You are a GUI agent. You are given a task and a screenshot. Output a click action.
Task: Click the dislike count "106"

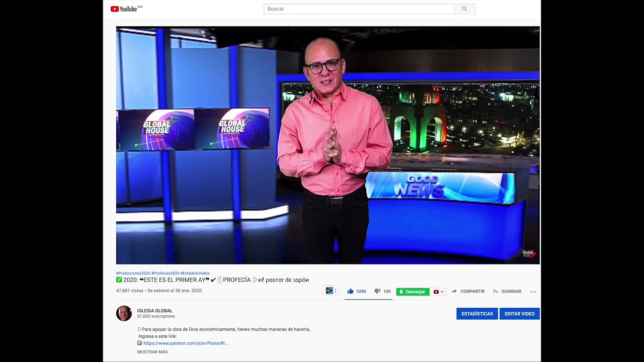[387, 292]
